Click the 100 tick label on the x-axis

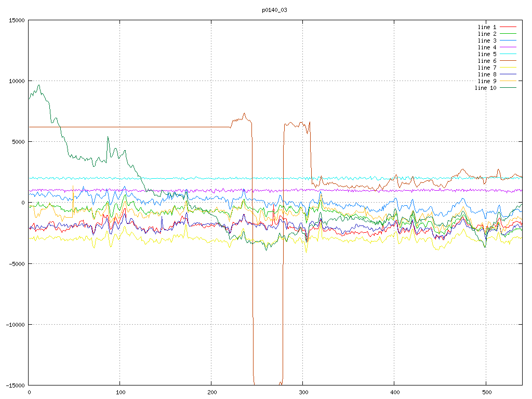(x=120, y=392)
